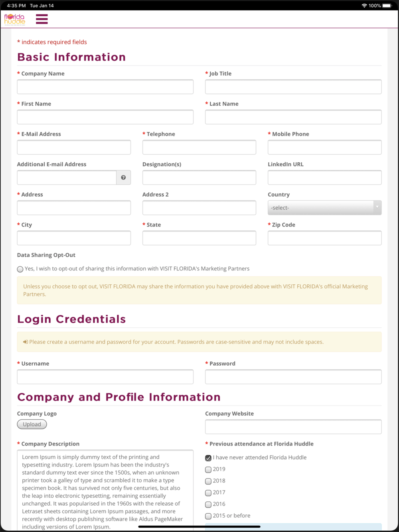Screen dimensions: 399x532
Task: Open the hamburger navigation menu
Action: click(42, 19)
